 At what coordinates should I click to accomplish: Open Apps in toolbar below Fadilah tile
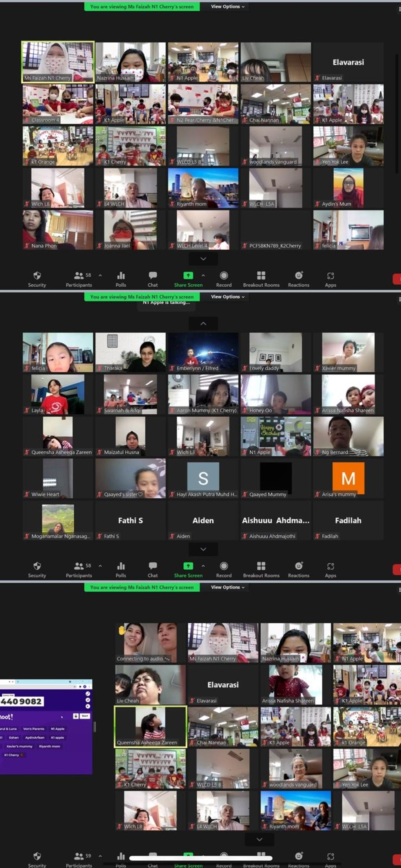click(331, 570)
